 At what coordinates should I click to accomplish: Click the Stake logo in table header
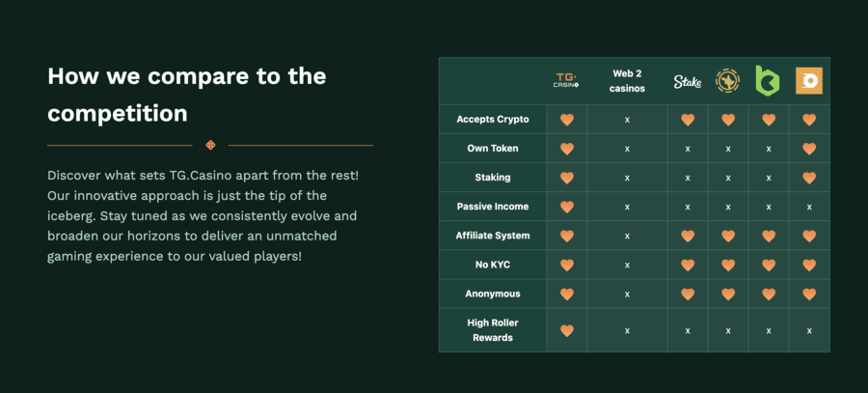pos(688,82)
